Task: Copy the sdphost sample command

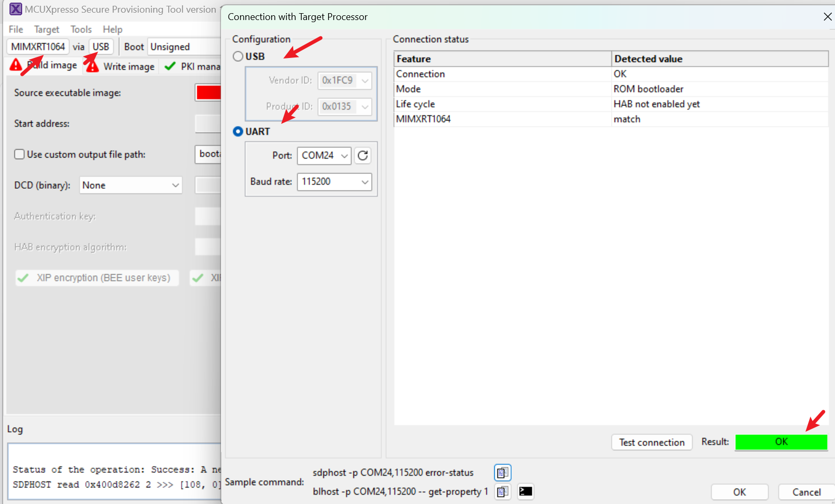Action: [503, 473]
